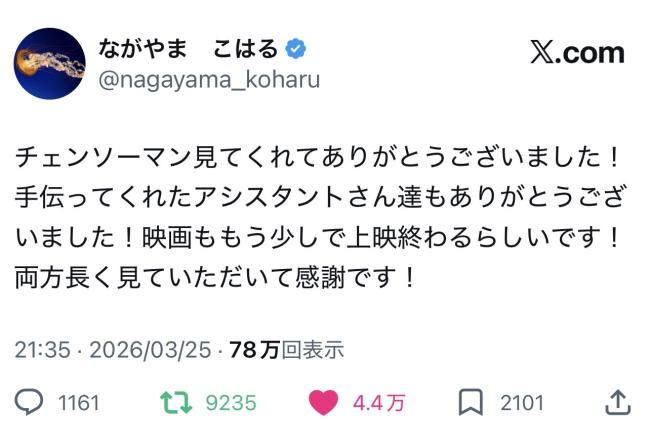Click the 4.4万 likes count
The width and height of the screenshot is (650, 446).
(x=378, y=403)
